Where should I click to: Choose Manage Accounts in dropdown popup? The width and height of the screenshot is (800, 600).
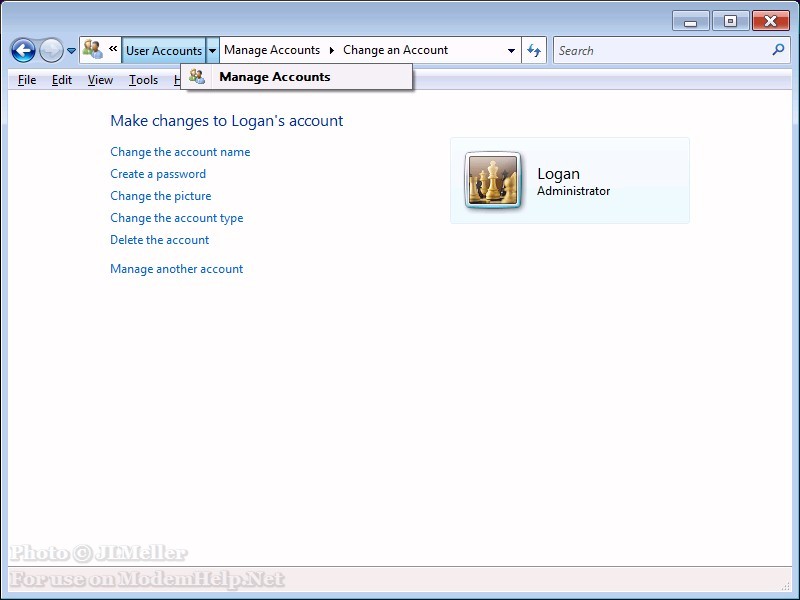click(296, 77)
